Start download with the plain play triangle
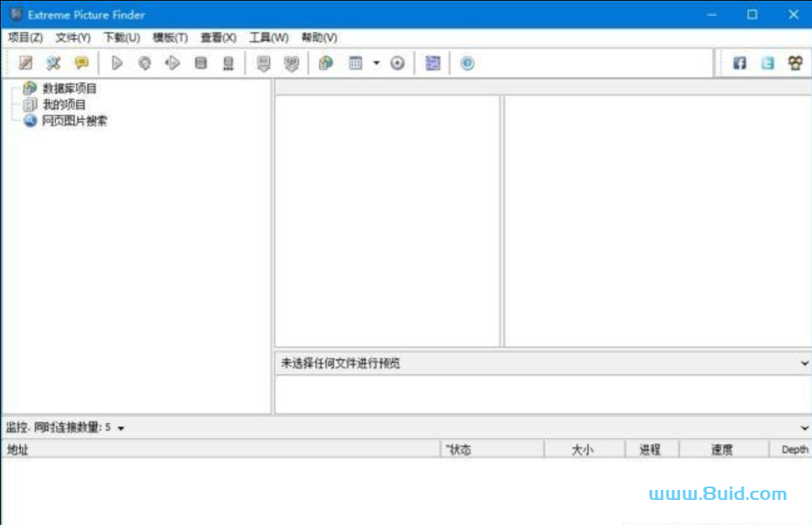Image resolution: width=812 pixels, height=525 pixels. click(117, 64)
